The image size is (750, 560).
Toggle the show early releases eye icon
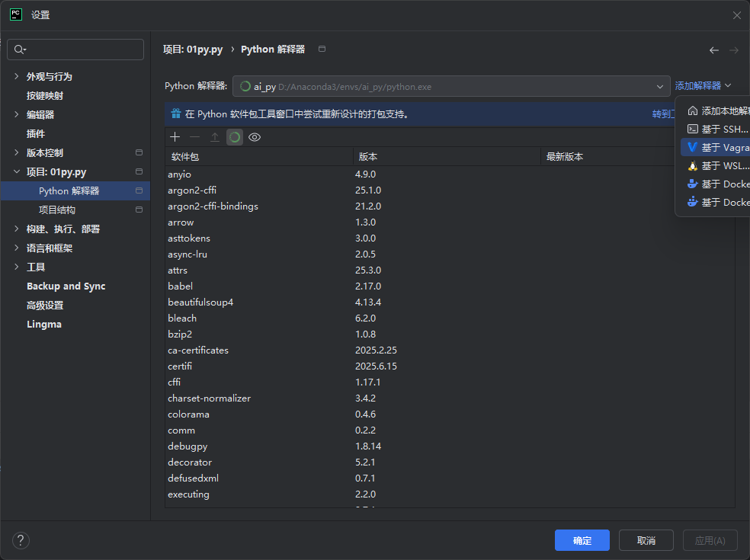255,137
